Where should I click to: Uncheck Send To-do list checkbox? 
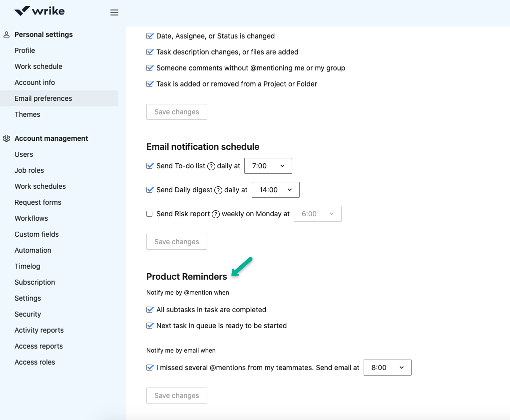tap(150, 166)
